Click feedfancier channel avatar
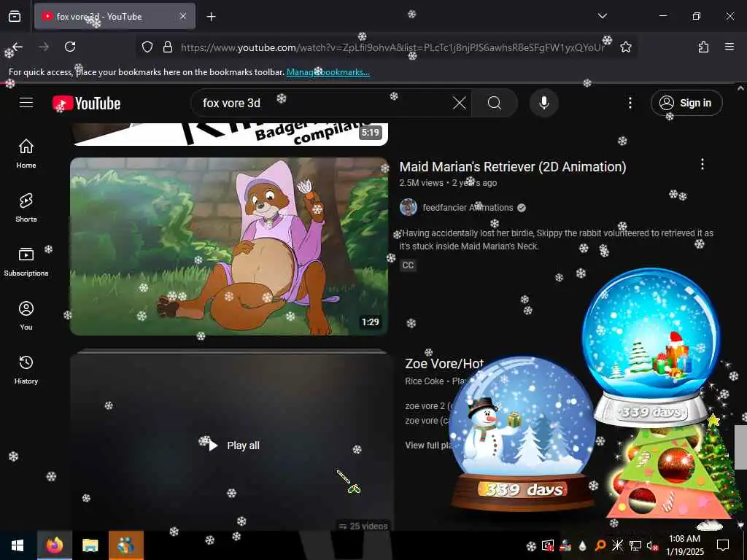Screen dimensions: 747x560 (409, 207)
